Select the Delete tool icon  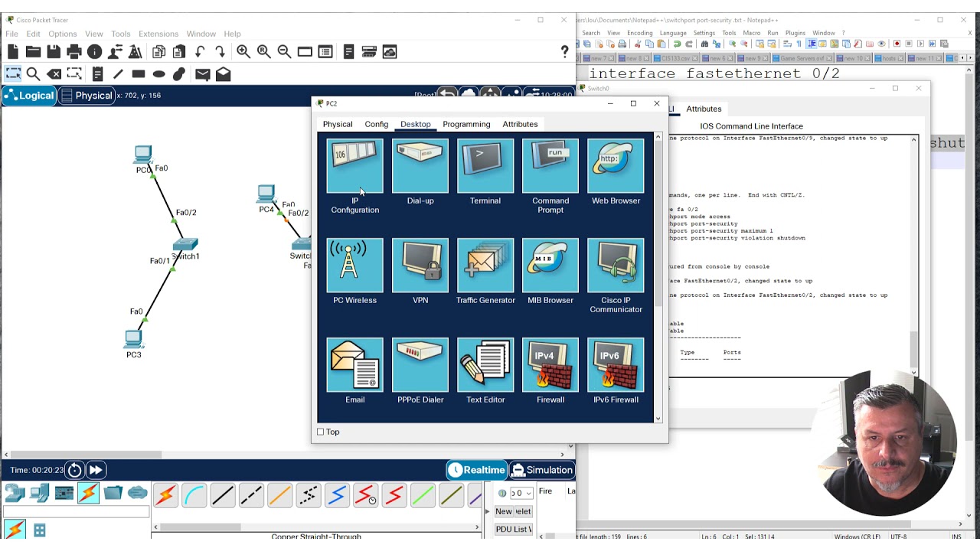54,74
